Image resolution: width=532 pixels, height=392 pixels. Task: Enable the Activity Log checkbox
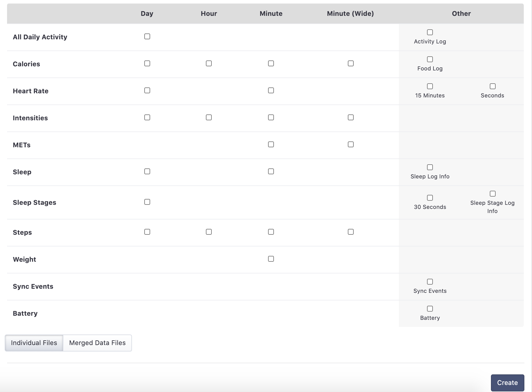pyautogui.click(x=430, y=32)
